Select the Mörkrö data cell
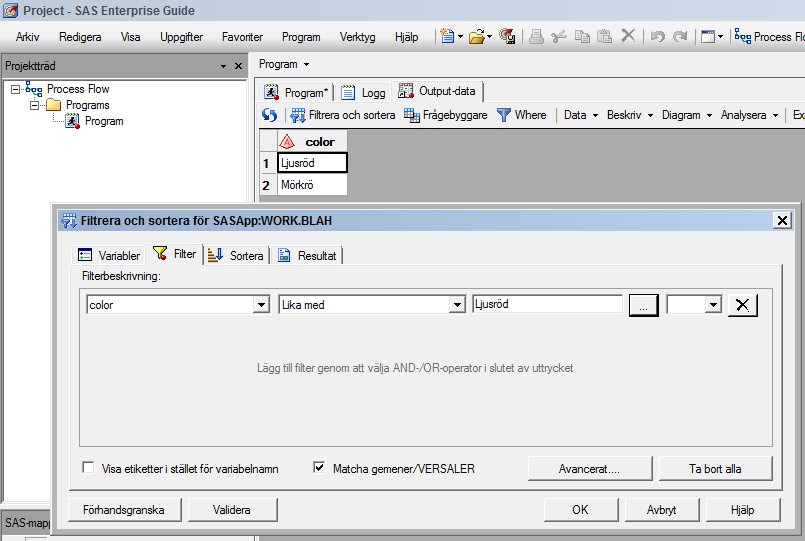The image size is (805, 541). point(312,185)
